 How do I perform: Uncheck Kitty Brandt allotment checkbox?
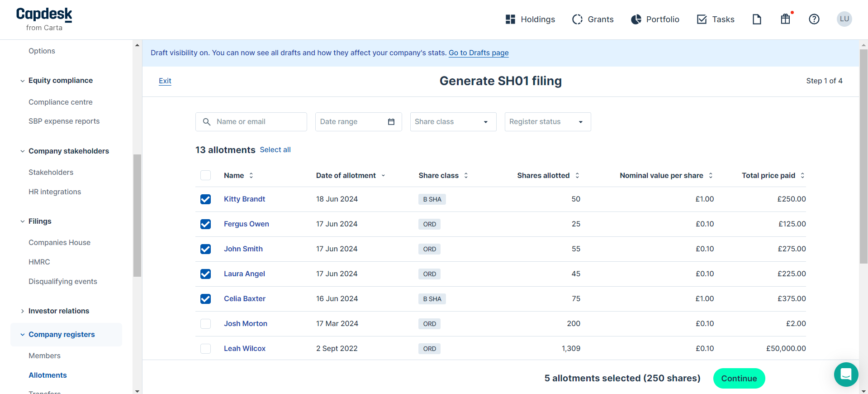pos(206,199)
